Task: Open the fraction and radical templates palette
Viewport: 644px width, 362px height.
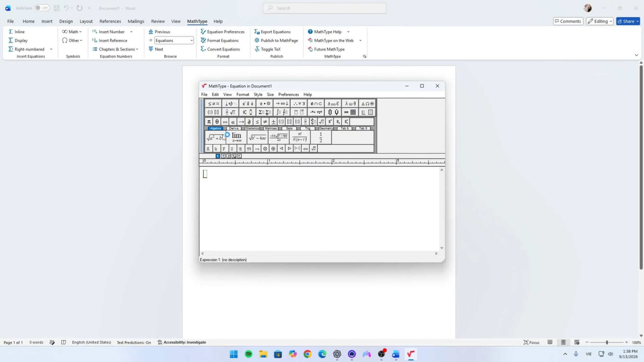Action: tap(231, 112)
